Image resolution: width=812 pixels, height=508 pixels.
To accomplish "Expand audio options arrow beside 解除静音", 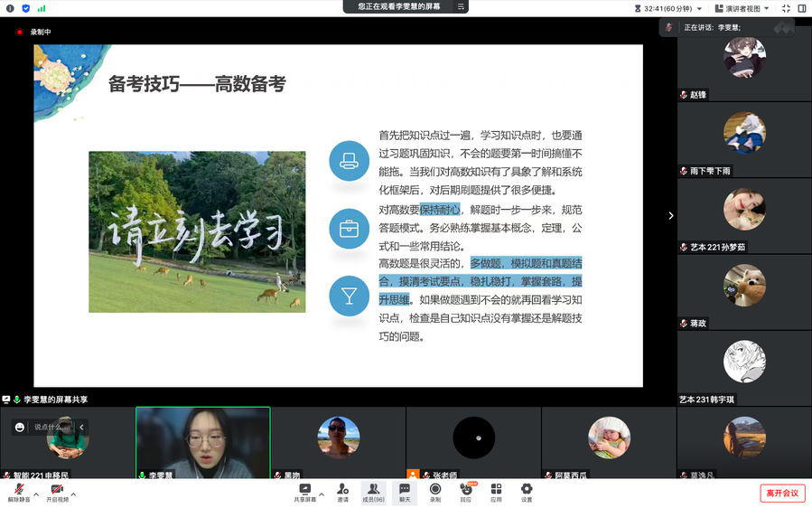I will click(x=36, y=494).
